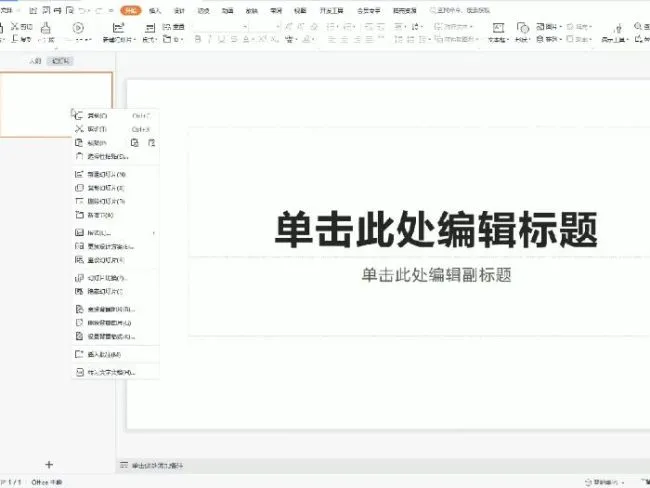Open the File menu at top left
Screen dimensions: 650x488
[x=7, y=10]
